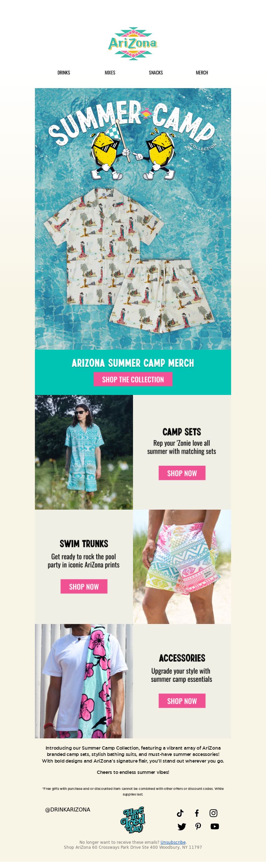Image resolution: width=266 pixels, height=868 pixels.
Task: Open the Instagram social icon
Action: pyautogui.click(x=213, y=813)
